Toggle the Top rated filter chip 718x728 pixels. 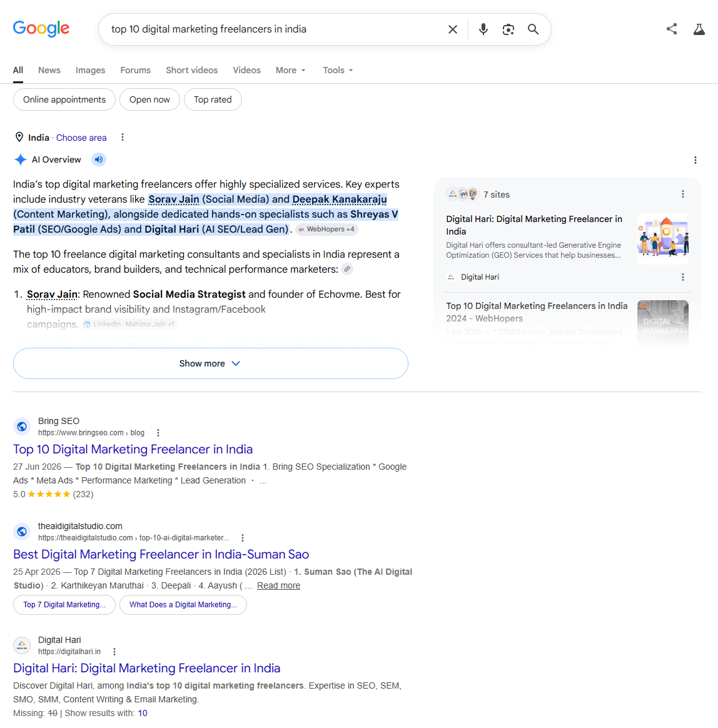(213, 100)
